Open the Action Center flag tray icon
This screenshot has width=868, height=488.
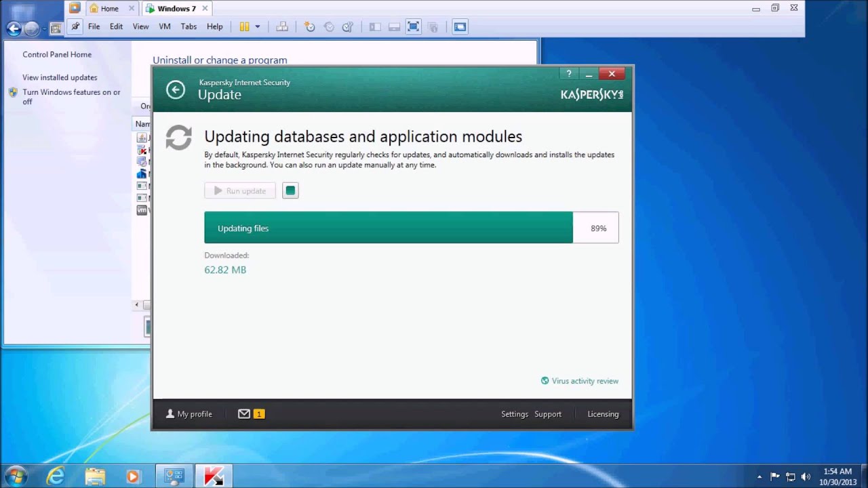tap(774, 476)
